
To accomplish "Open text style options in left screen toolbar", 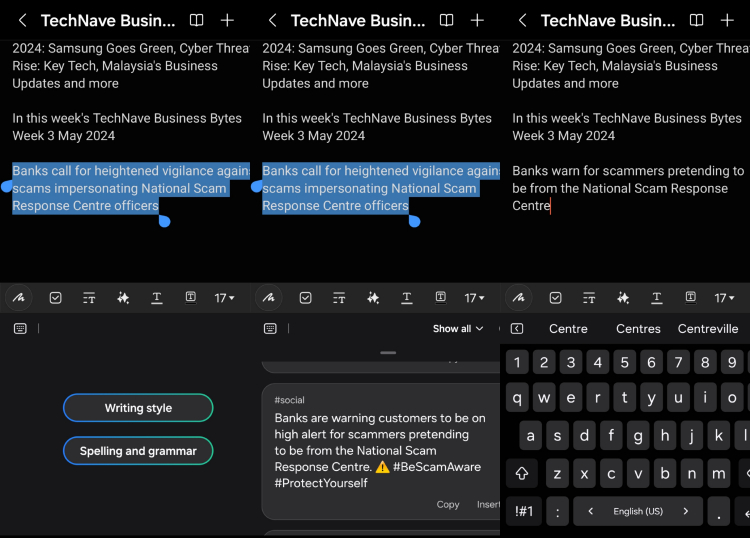I will (x=89, y=298).
